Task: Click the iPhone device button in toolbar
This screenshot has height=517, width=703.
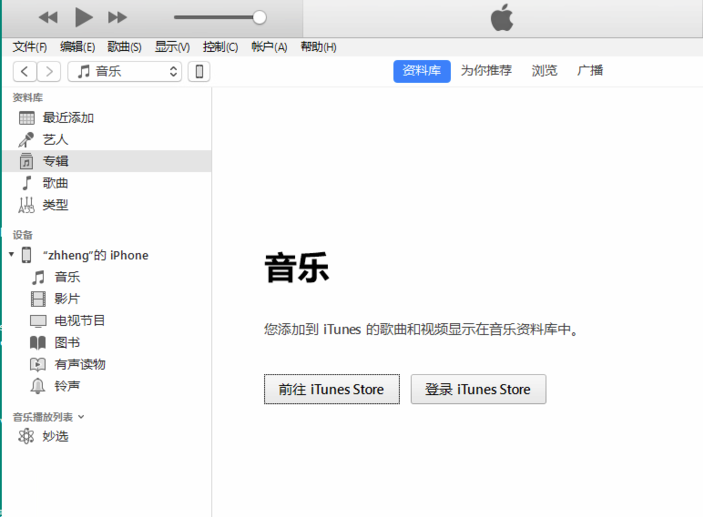Action: pyautogui.click(x=199, y=71)
